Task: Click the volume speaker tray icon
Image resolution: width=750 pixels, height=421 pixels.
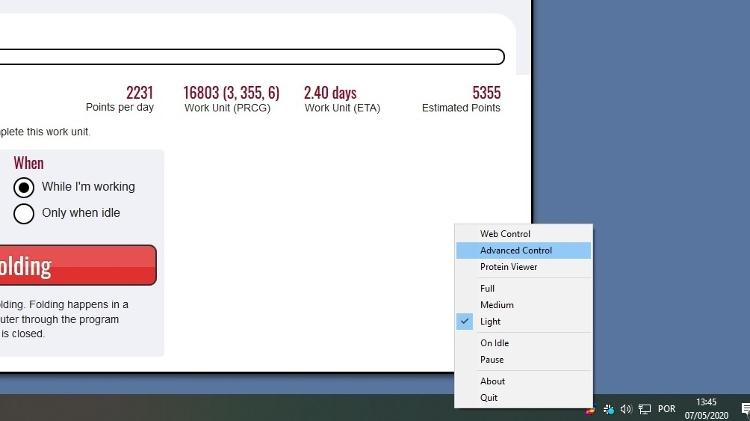Action: [626, 409]
